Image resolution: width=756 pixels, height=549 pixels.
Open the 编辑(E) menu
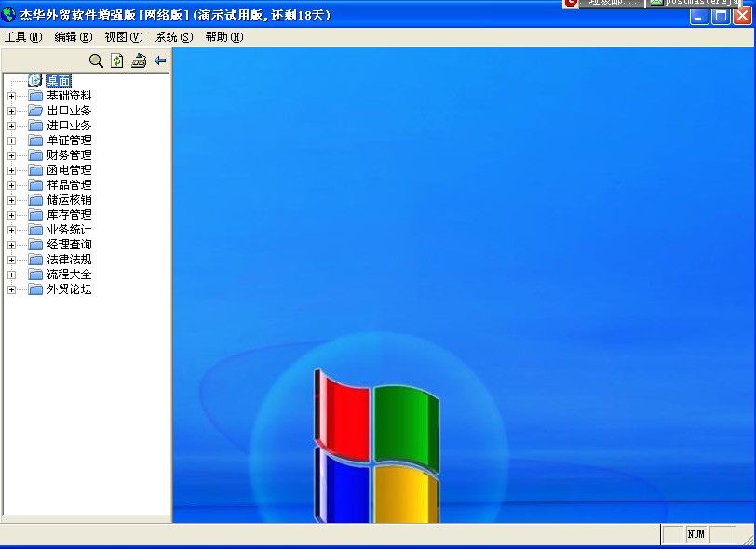tap(74, 37)
